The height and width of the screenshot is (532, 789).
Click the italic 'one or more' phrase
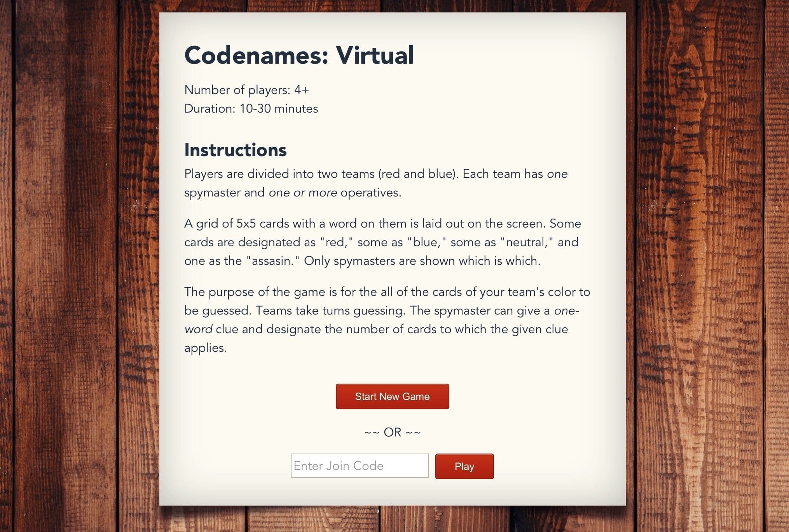[x=302, y=193]
